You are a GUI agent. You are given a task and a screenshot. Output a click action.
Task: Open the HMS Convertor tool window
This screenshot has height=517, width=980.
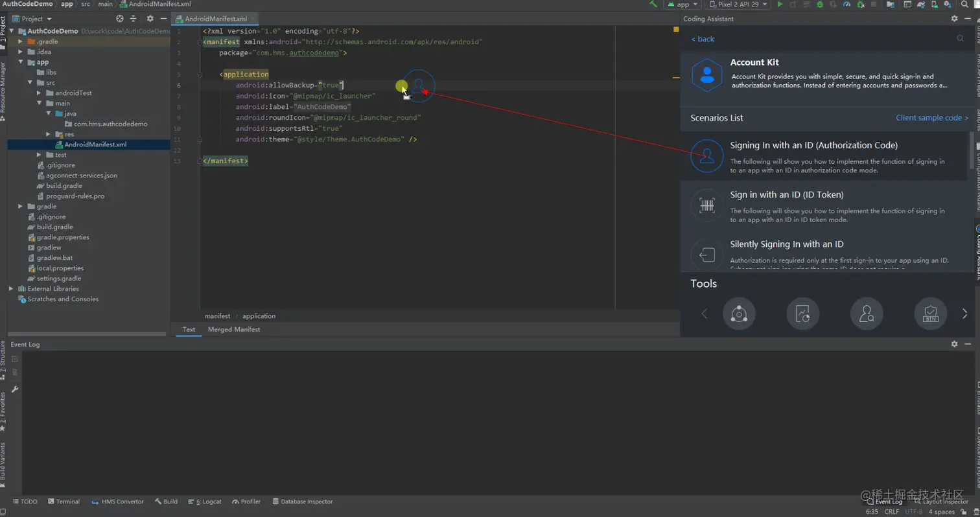coord(117,501)
